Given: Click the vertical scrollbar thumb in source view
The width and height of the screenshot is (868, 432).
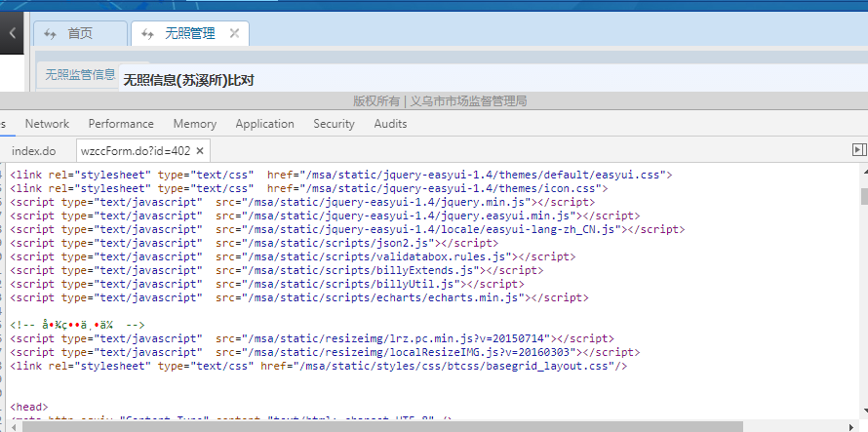Looking at the screenshot, I should tap(864, 196).
